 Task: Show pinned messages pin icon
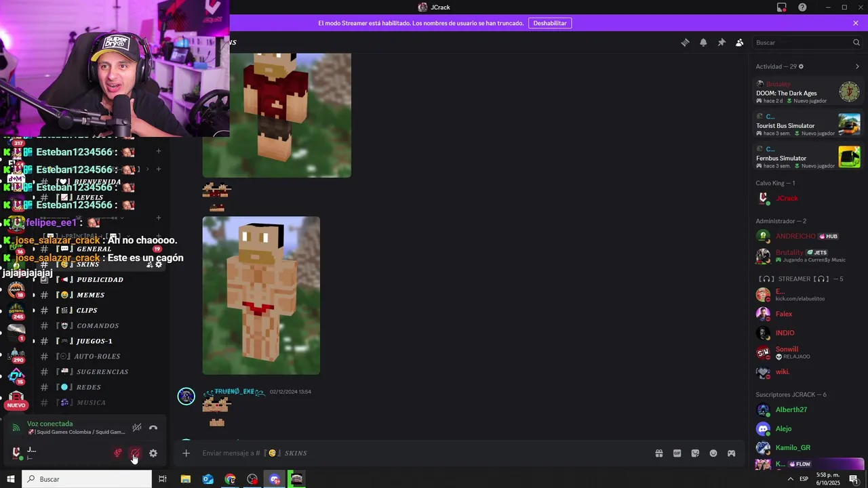click(722, 42)
